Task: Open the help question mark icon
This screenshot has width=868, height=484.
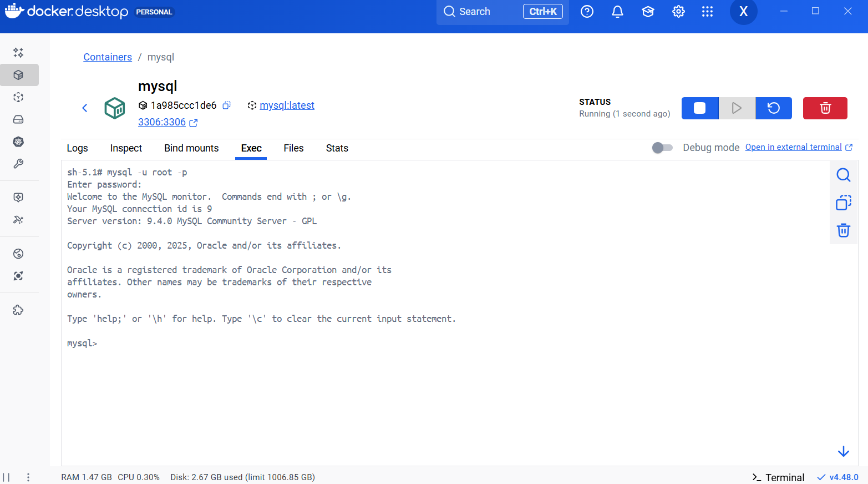Action: tap(587, 12)
